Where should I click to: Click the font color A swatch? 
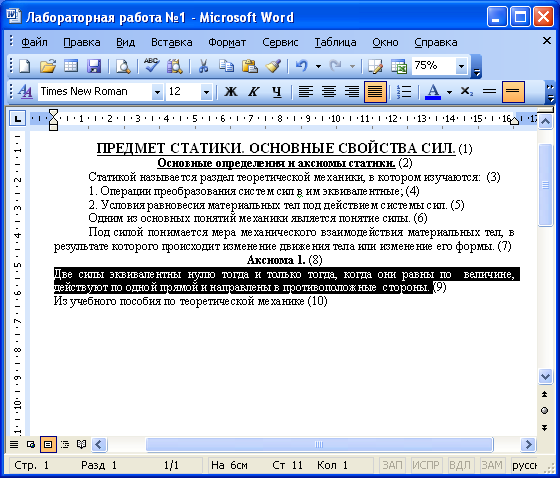click(433, 92)
